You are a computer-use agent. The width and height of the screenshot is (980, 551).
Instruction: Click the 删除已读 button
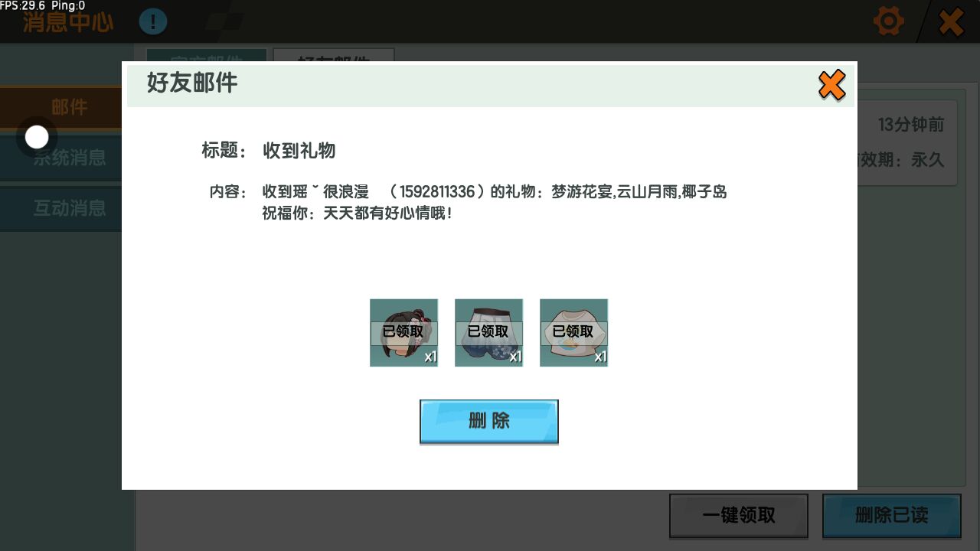coord(891,516)
